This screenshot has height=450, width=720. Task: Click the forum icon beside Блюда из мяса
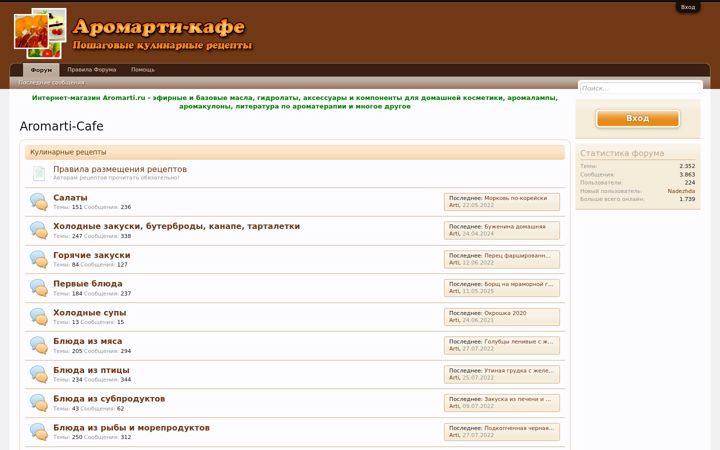pyautogui.click(x=39, y=345)
